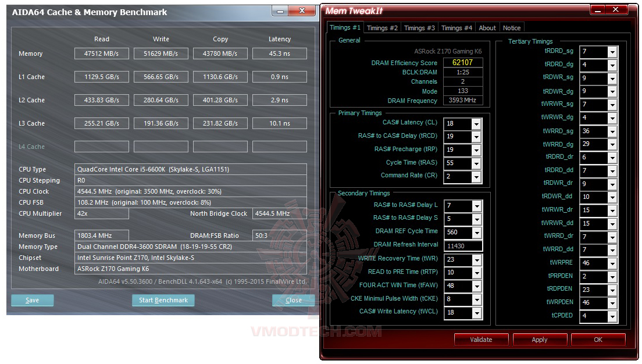Image resolution: width=642 pixels, height=364 pixels.
Task: Open CKE Minimul Pulse Width (tCKE) dropdown
Action: [477, 299]
